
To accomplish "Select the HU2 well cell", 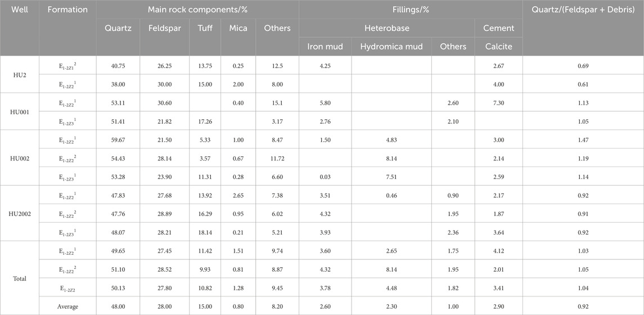I will click(19, 75).
